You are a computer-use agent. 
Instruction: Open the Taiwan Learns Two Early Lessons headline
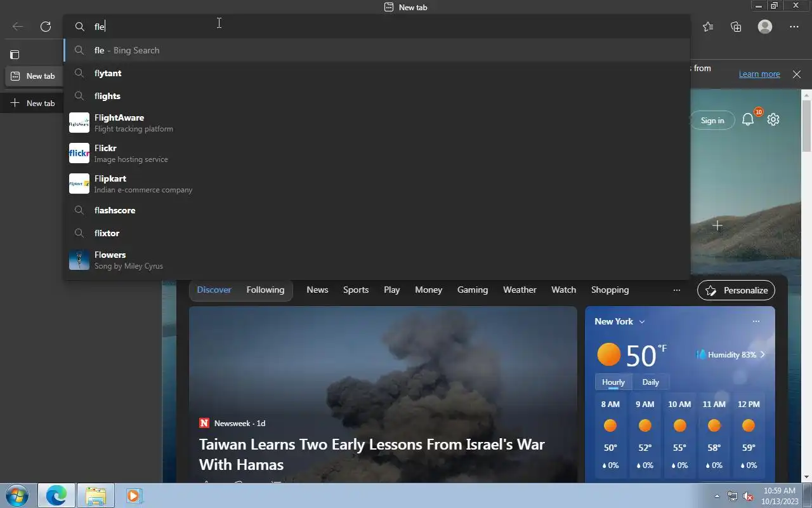click(x=372, y=454)
